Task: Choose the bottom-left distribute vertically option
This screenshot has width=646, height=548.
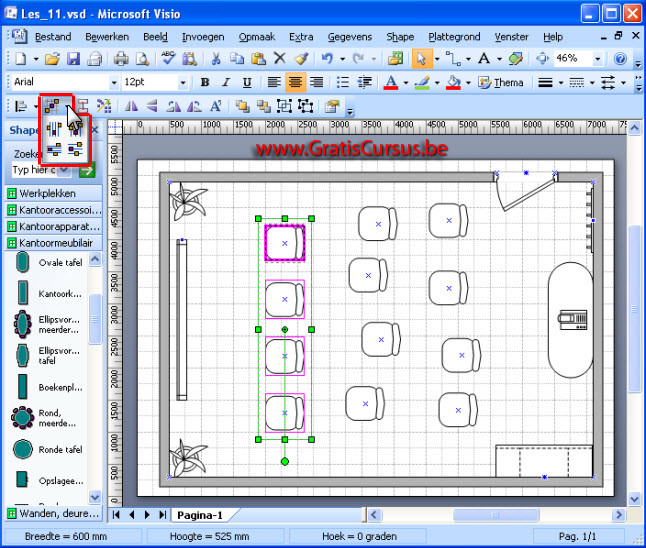Action: coord(54,150)
